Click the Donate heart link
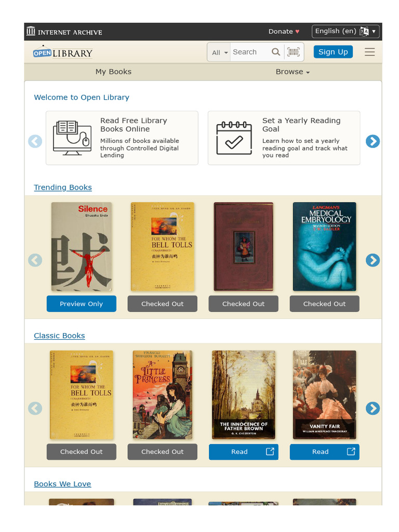The width and height of the screenshot is (399, 532). coord(284,32)
